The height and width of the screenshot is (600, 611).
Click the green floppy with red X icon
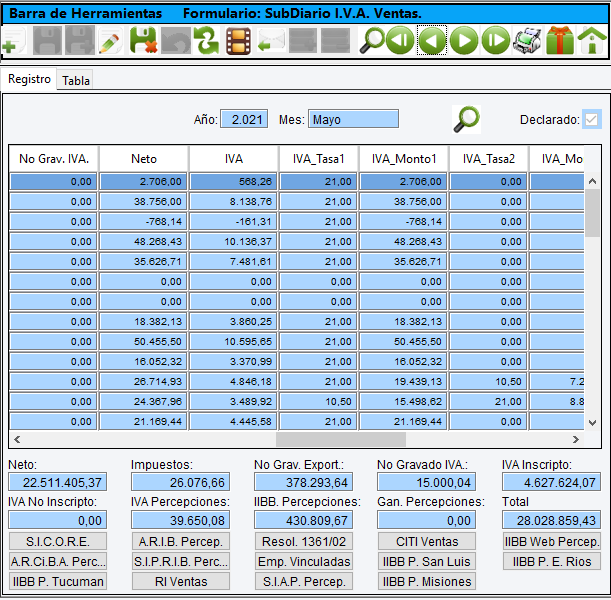coord(143,40)
